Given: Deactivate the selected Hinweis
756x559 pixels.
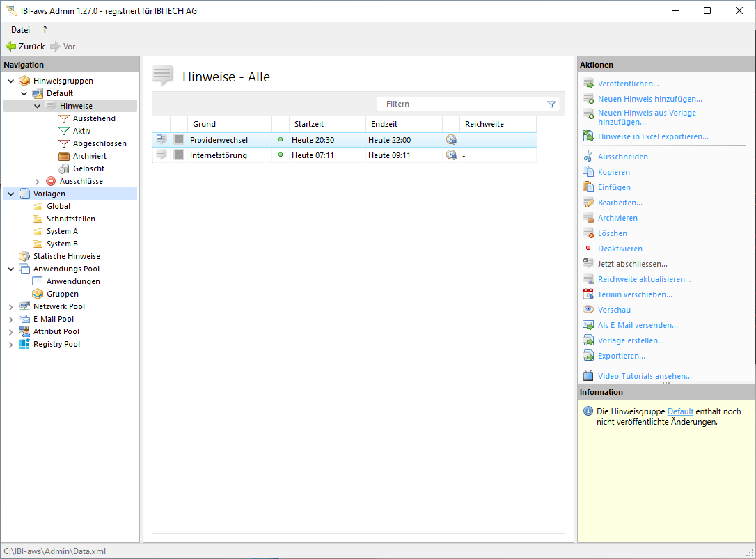Looking at the screenshot, I should (620, 249).
